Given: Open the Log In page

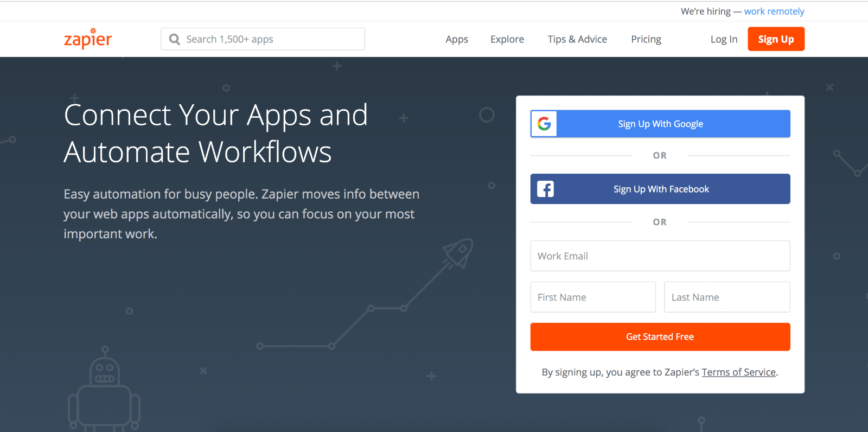Looking at the screenshot, I should pos(724,39).
